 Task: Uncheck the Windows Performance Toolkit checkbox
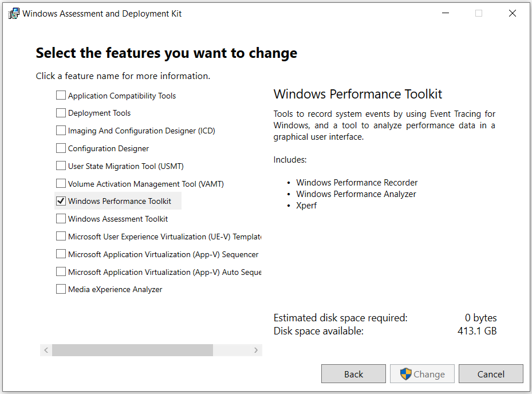(x=61, y=201)
